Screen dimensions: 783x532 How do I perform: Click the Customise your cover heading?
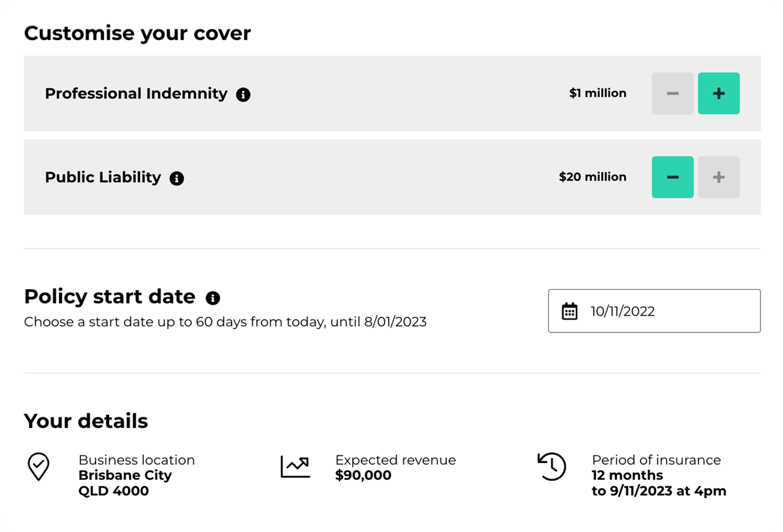pos(137,33)
